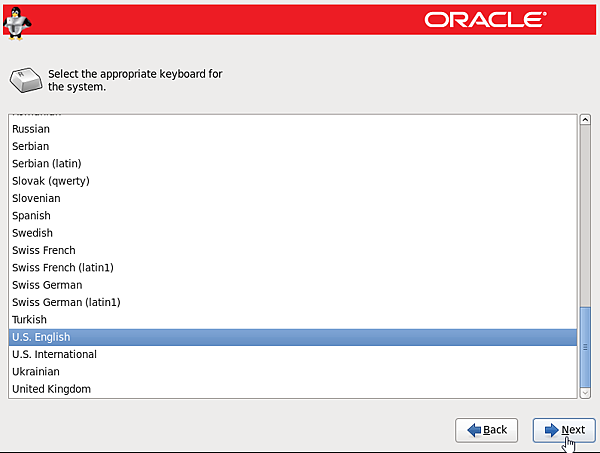
Task: Select Ukrainian from the list
Action: click(x=37, y=372)
